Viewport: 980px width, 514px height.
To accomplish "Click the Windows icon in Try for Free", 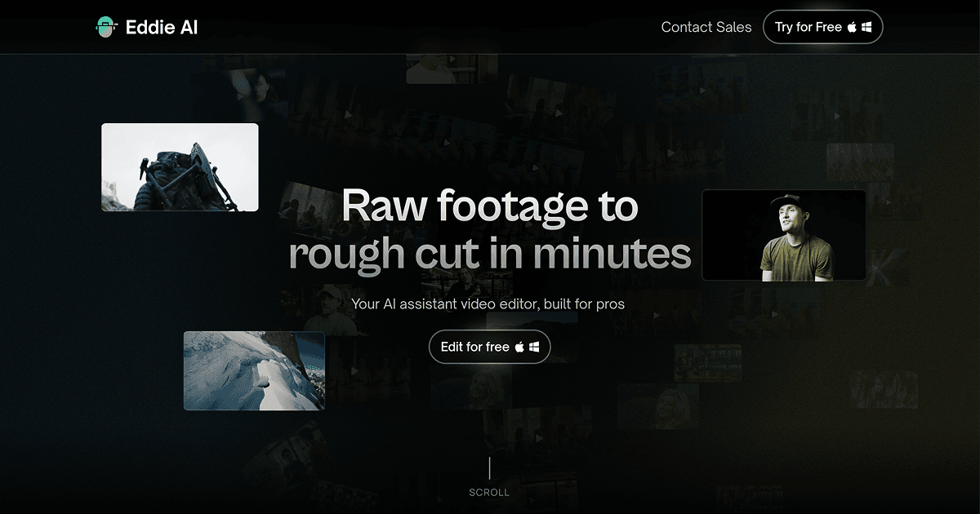I will pyautogui.click(x=866, y=27).
